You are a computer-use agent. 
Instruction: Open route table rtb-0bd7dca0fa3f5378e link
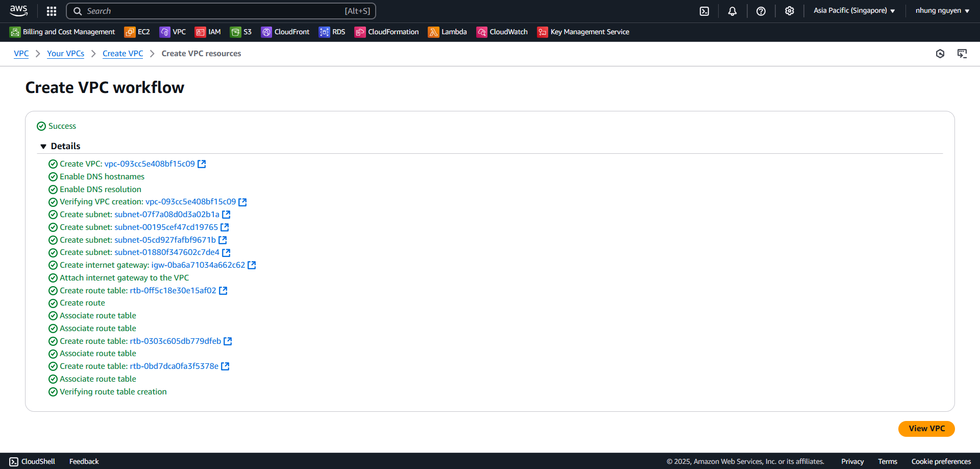[x=174, y=366]
